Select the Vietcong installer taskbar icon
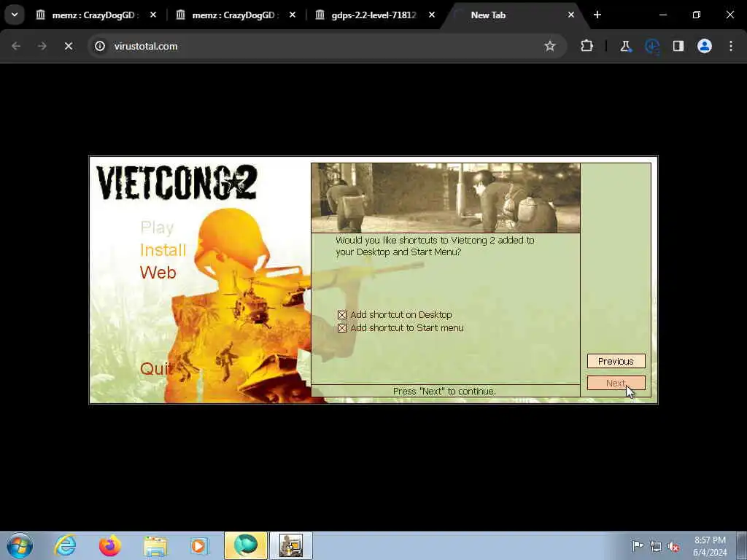Screen dimensions: 747x560 [291, 545]
